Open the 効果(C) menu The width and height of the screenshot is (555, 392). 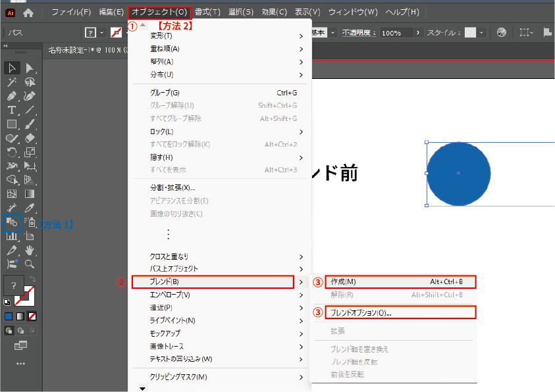(x=274, y=12)
